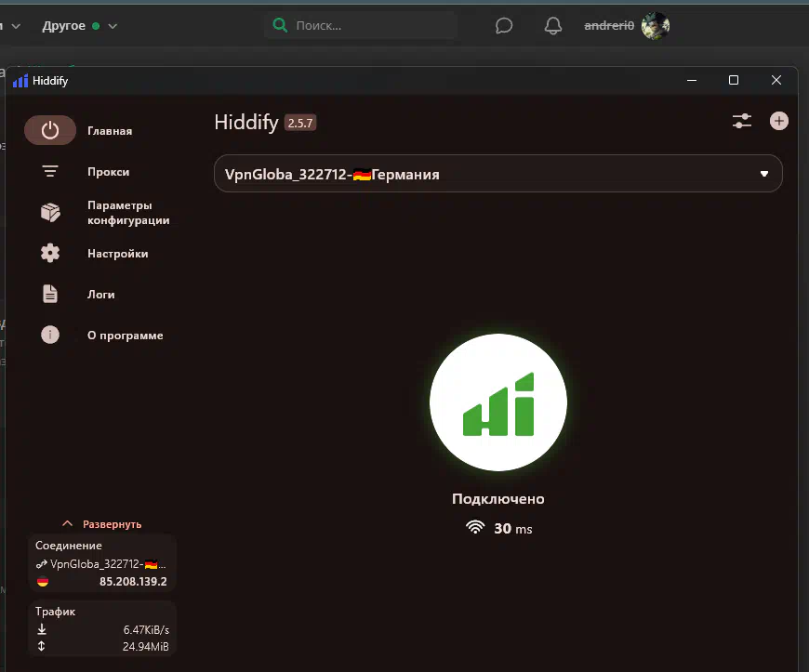Click the version badge 2.5.7
This screenshot has width=809, height=672.
(300, 124)
